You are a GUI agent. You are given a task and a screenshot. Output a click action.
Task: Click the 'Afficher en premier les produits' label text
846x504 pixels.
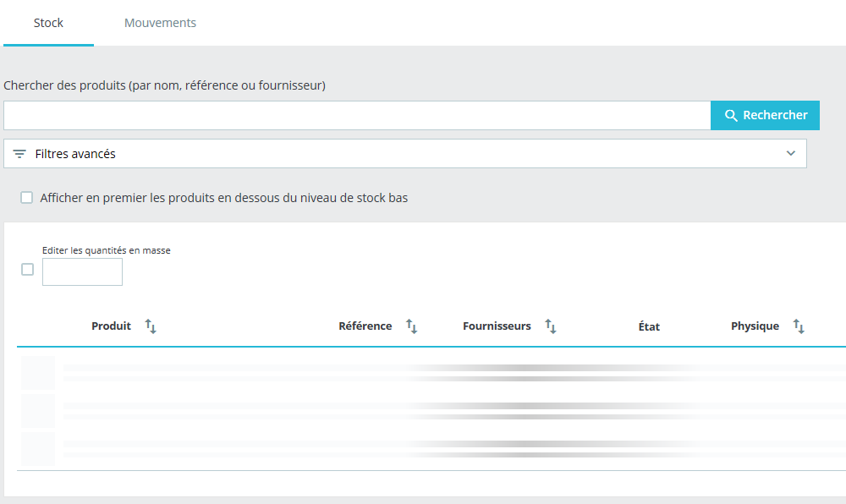click(x=224, y=198)
